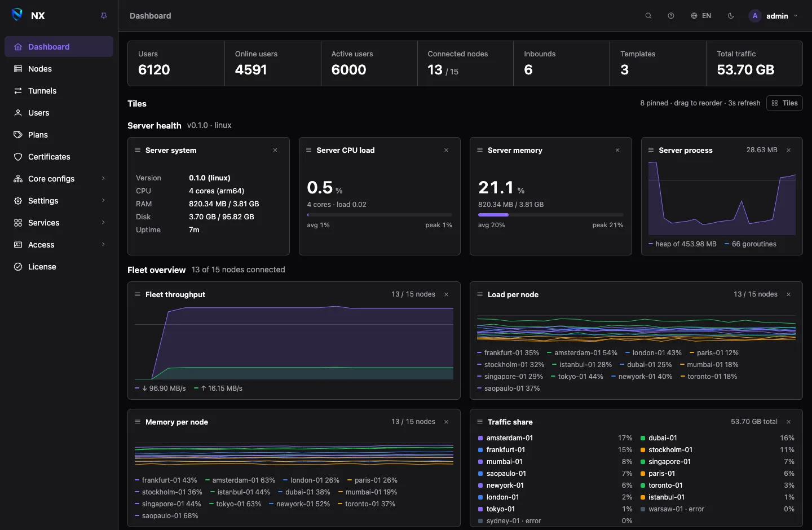
Task: Go to Dashboard in the sidebar
Action: [x=59, y=47]
